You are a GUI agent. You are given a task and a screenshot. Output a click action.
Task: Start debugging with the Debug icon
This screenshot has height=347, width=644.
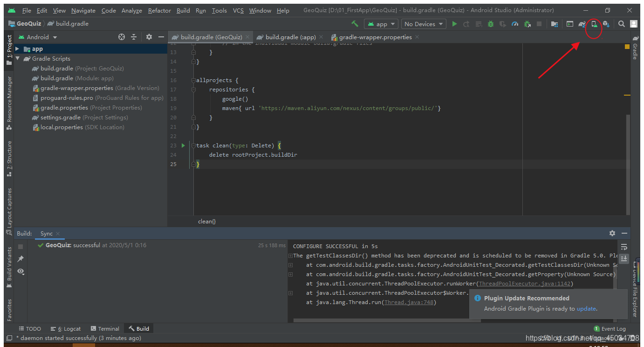(x=490, y=24)
